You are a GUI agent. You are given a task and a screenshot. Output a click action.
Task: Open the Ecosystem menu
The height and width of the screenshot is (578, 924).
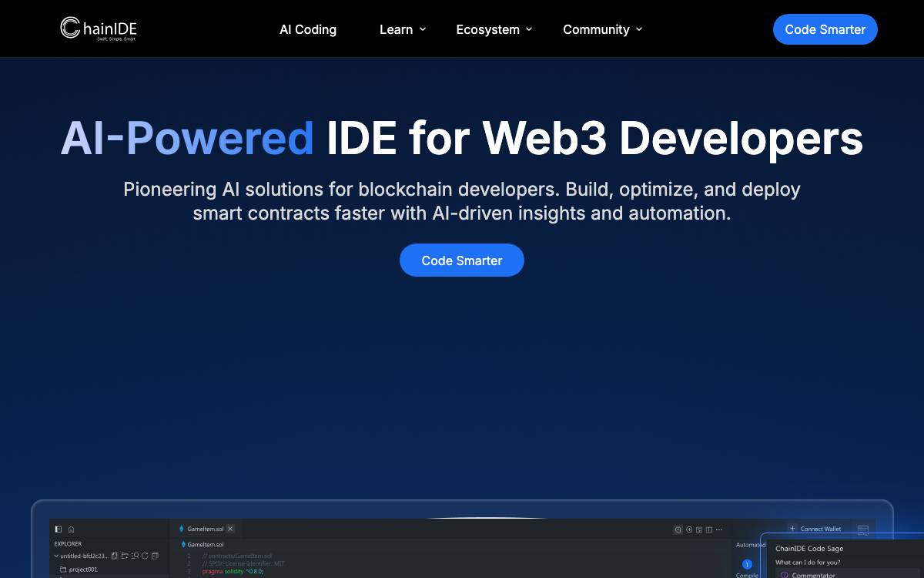494,29
